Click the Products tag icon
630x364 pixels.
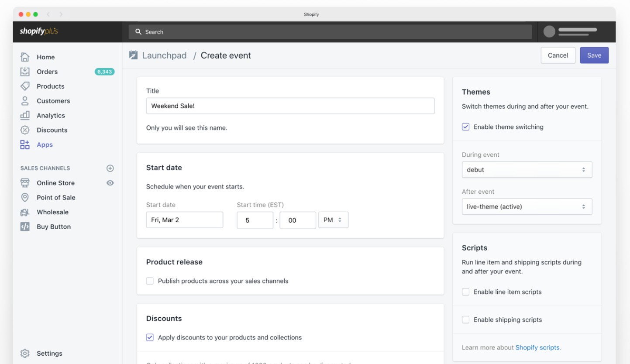[x=25, y=86]
